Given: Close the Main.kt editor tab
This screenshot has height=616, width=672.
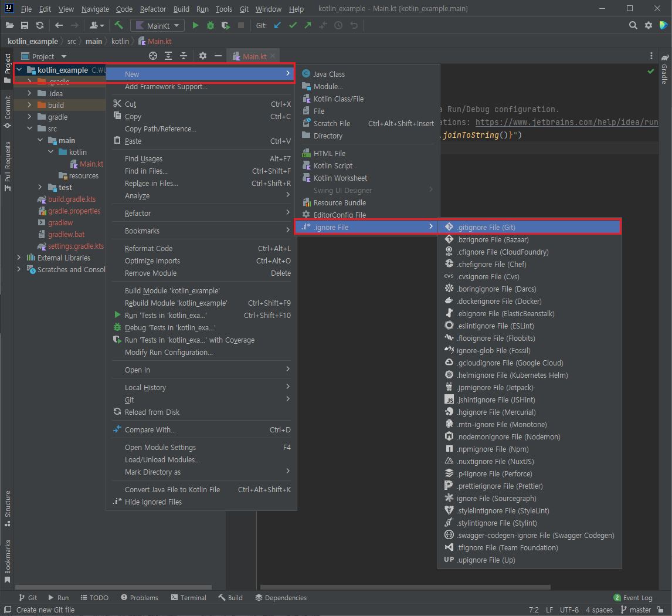Looking at the screenshot, I should [x=273, y=56].
